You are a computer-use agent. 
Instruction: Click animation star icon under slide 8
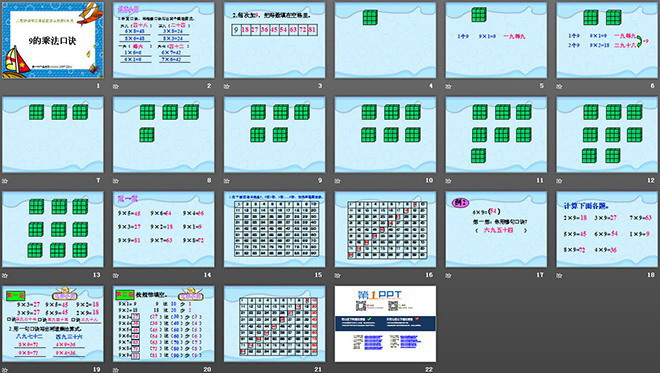pyautogui.click(x=116, y=181)
